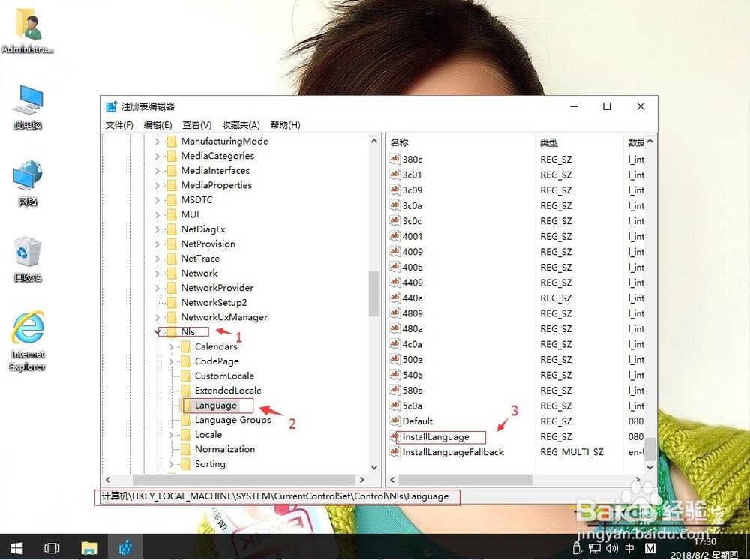Screen dimensions: 750x560
Task: Open the 编辑(E) menu
Action: coord(157,124)
